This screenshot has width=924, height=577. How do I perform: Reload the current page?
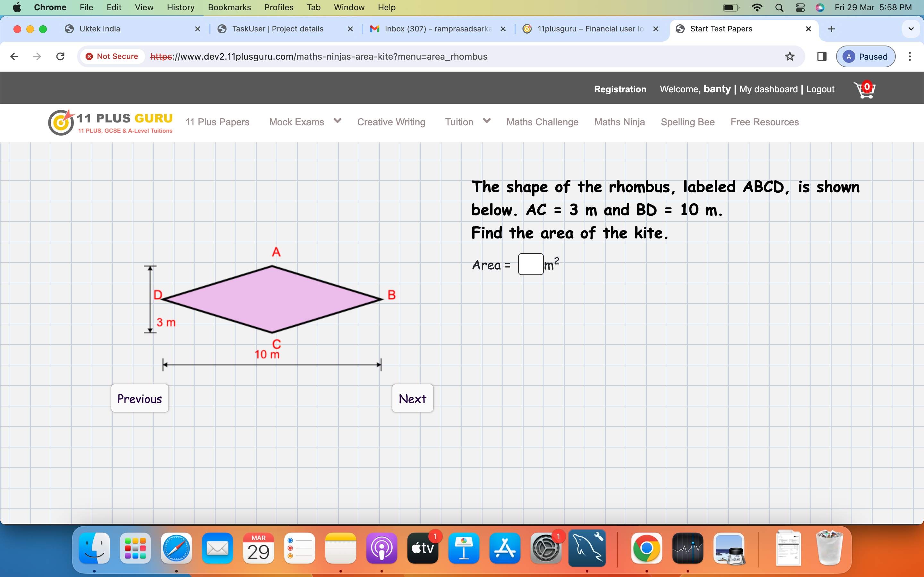point(60,56)
